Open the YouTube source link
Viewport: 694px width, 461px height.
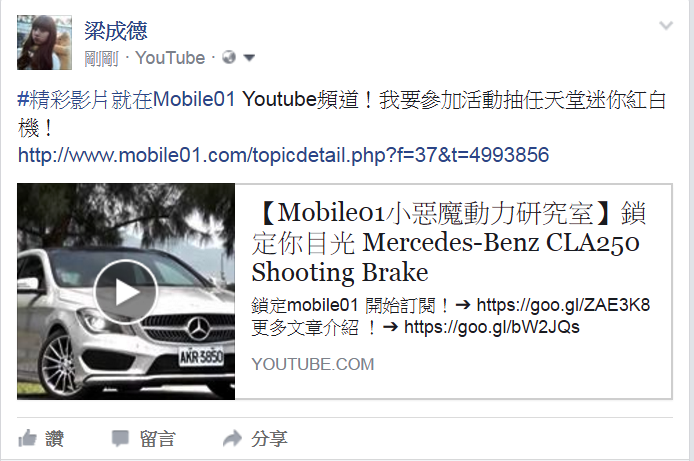click(x=170, y=58)
